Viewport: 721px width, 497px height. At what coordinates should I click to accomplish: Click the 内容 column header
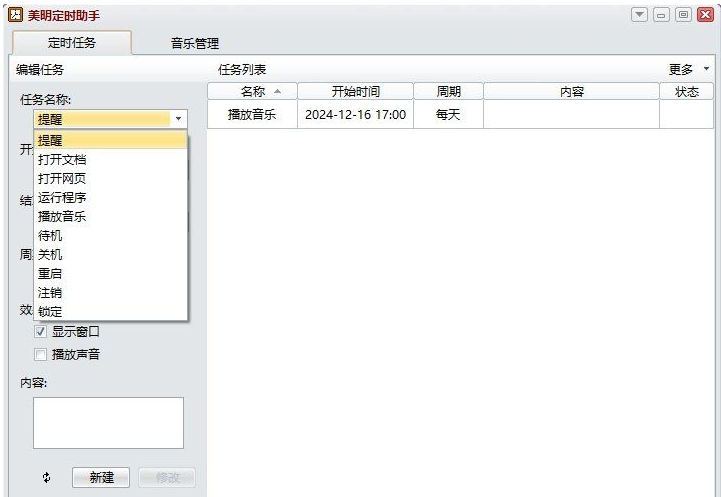pyautogui.click(x=572, y=91)
